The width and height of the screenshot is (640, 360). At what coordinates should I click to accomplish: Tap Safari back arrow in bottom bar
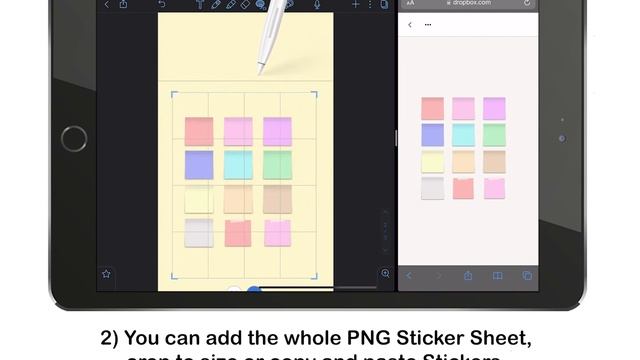pyautogui.click(x=409, y=276)
